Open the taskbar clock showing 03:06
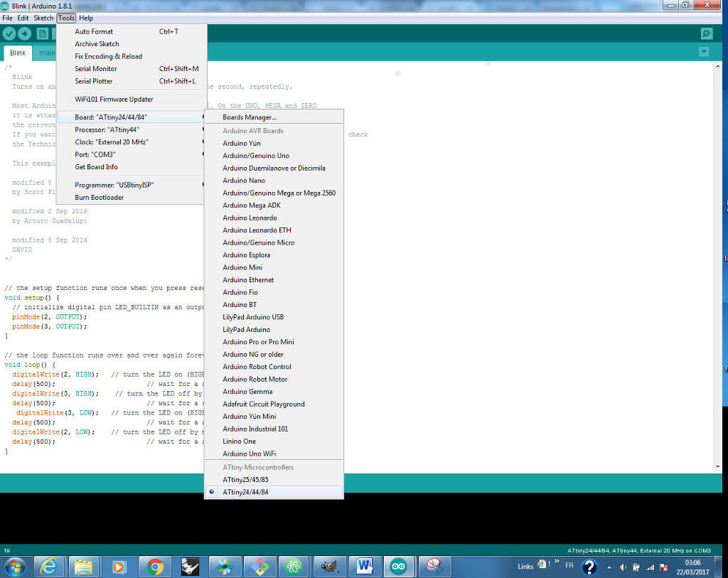This screenshot has height=578, width=728. (x=692, y=567)
